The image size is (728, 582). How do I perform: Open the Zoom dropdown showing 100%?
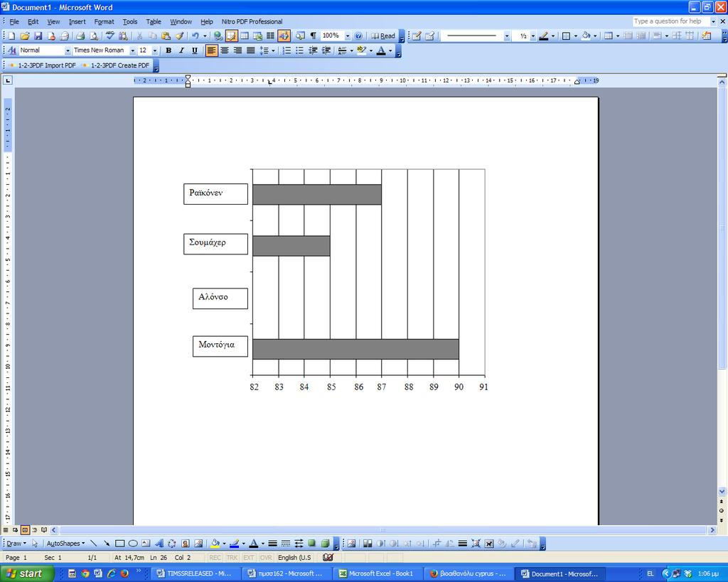click(x=347, y=36)
